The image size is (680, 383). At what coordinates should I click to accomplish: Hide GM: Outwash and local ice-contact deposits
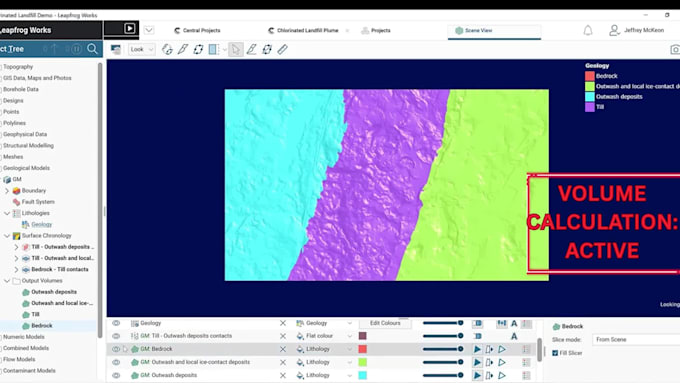[116, 362]
